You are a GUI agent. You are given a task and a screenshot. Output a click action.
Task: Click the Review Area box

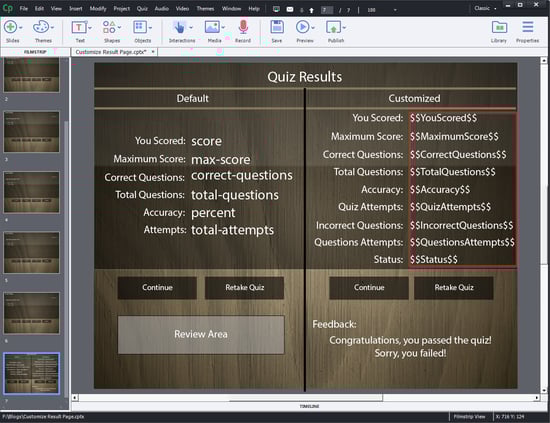coord(201,334)
